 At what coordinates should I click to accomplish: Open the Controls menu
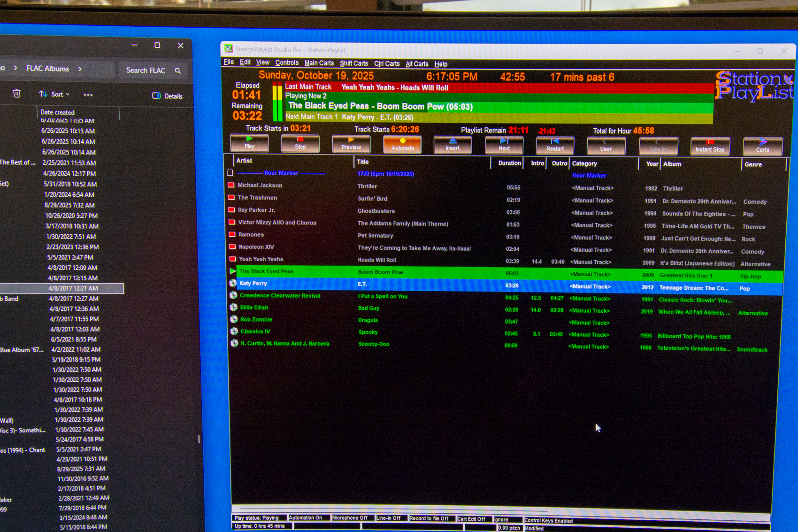[x=287, y=62]
